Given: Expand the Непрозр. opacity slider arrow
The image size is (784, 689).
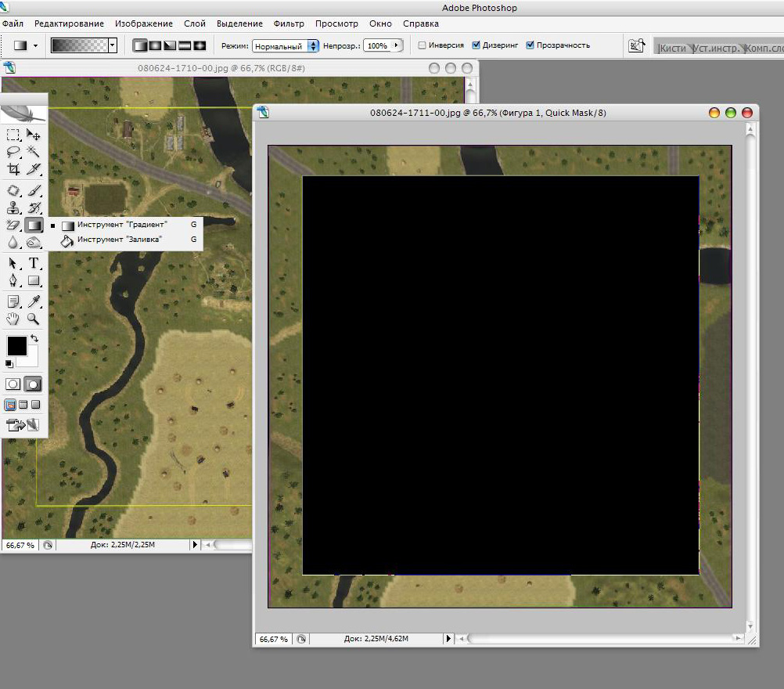Looking at the screenshot, I should tap(397, 46).
